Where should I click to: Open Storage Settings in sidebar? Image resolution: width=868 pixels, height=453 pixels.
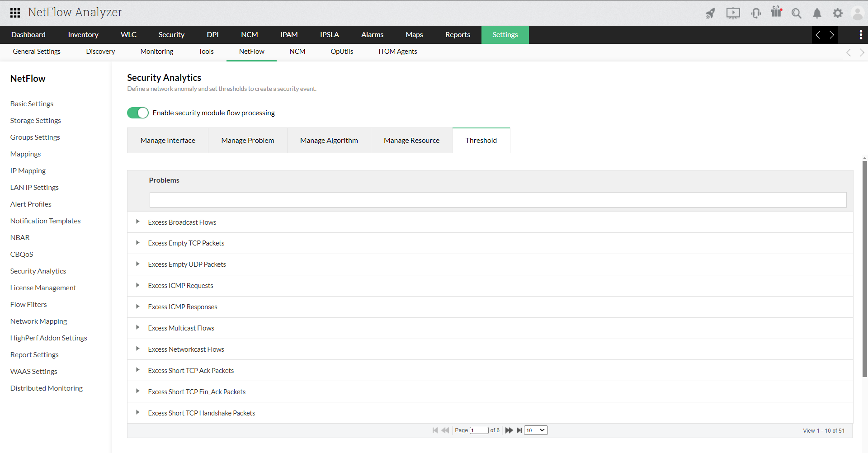click(x=36, y=121)
